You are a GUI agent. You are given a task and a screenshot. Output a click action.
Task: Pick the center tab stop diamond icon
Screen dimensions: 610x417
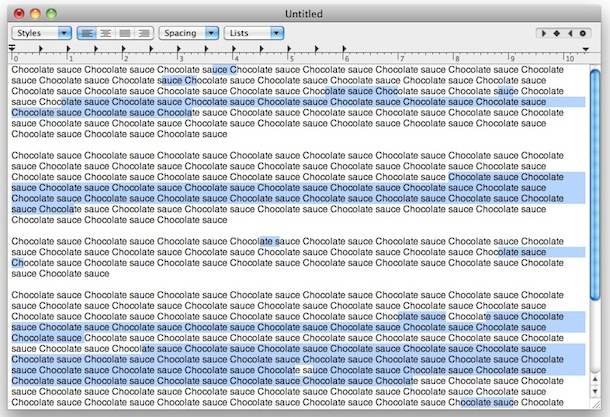[557, 33]
